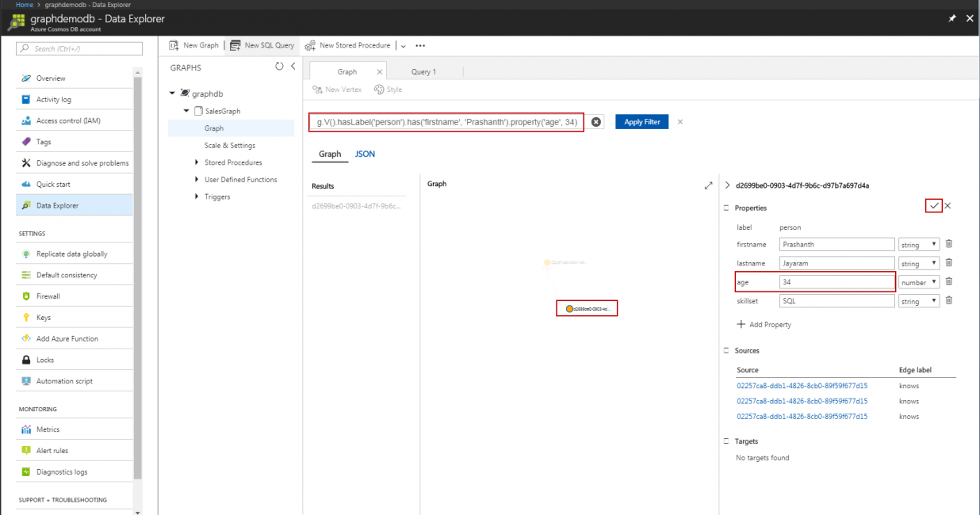Edit the skillset value field

[837, 301]
